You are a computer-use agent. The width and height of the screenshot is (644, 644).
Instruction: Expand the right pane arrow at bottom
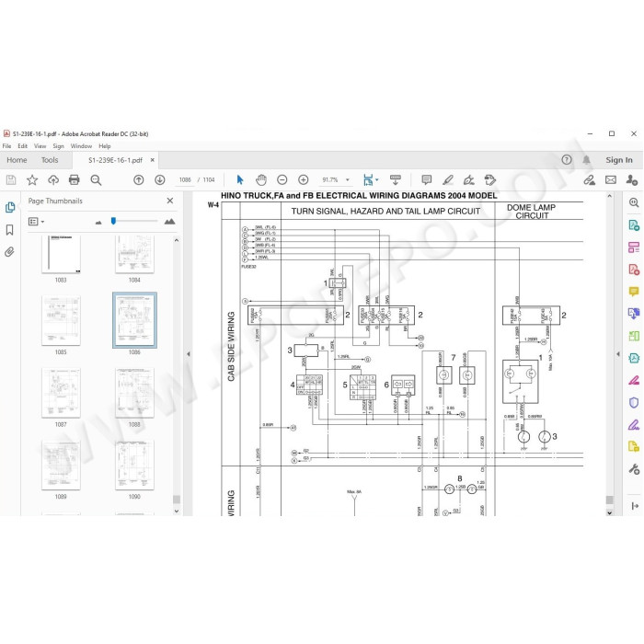pos(635,506)
